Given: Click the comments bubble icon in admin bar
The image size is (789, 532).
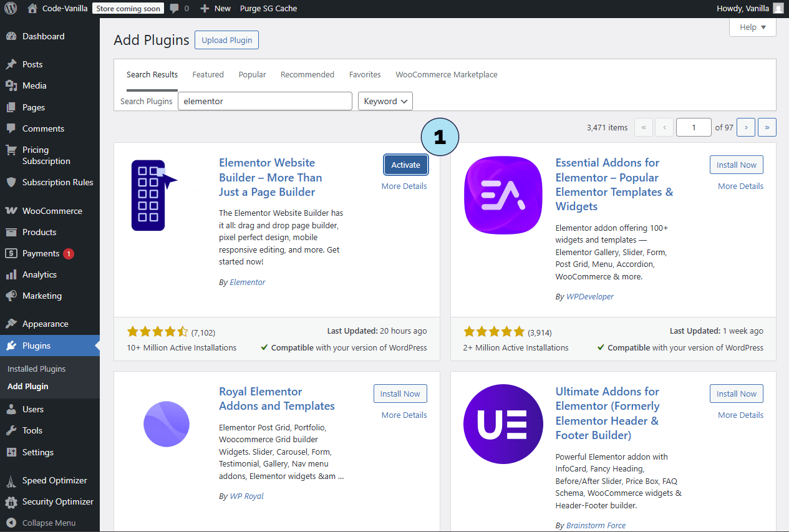Looking at the screenshot, I should pos(175,9).
